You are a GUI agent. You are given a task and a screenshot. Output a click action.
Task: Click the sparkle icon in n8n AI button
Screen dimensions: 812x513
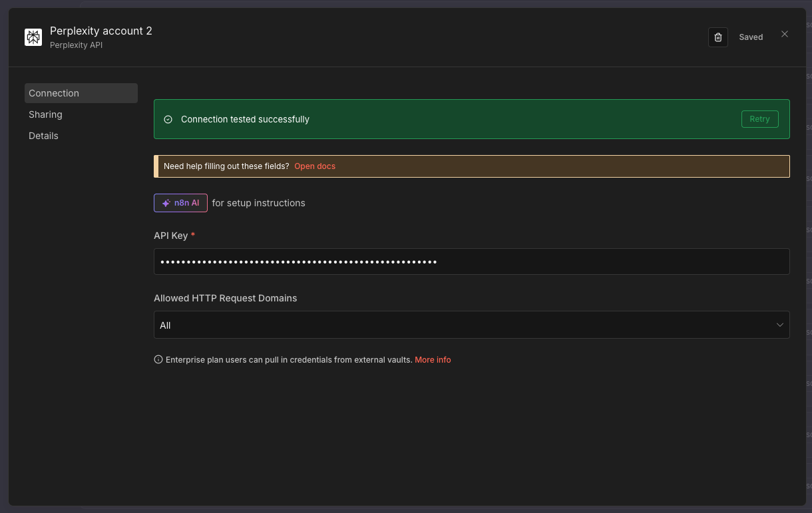pos(166,203)
